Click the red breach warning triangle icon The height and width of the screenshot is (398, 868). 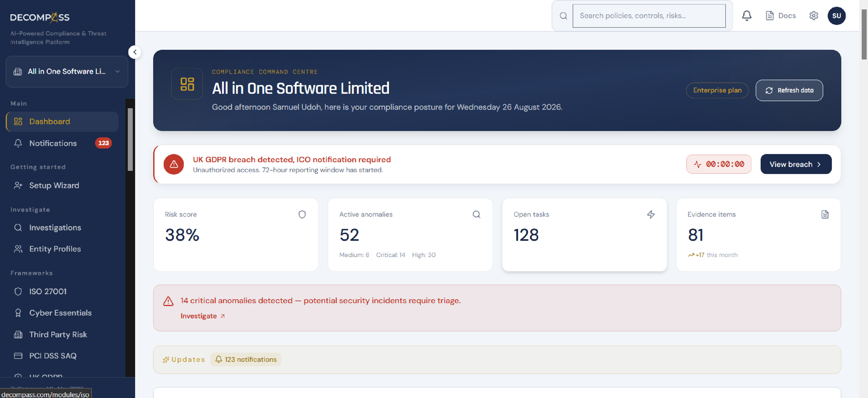pyautogui.click(x=174, y=164)
